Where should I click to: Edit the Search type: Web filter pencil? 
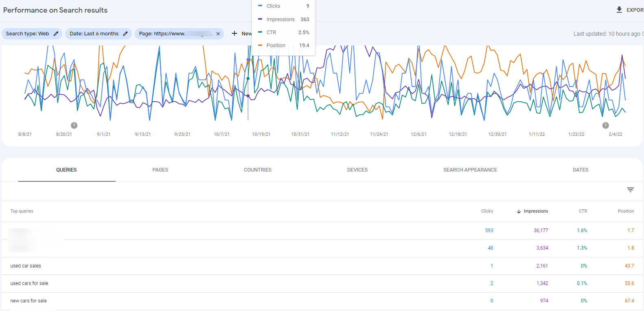click(x=56, y=34)
